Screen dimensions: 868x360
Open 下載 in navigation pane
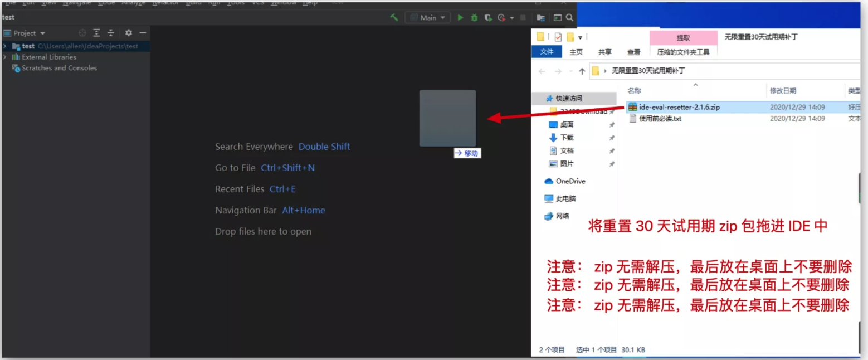[x=567, y=138]
